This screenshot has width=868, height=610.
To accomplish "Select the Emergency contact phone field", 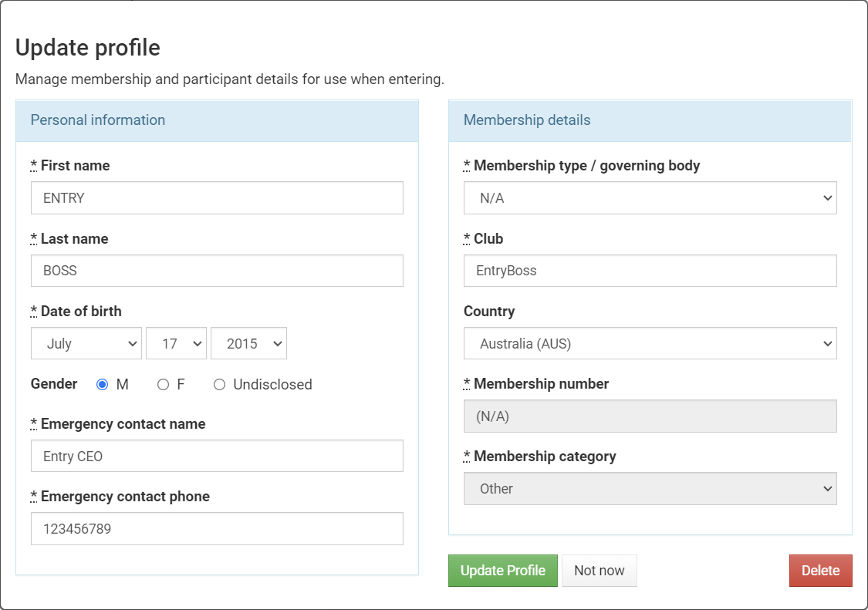I will point(217,528).
